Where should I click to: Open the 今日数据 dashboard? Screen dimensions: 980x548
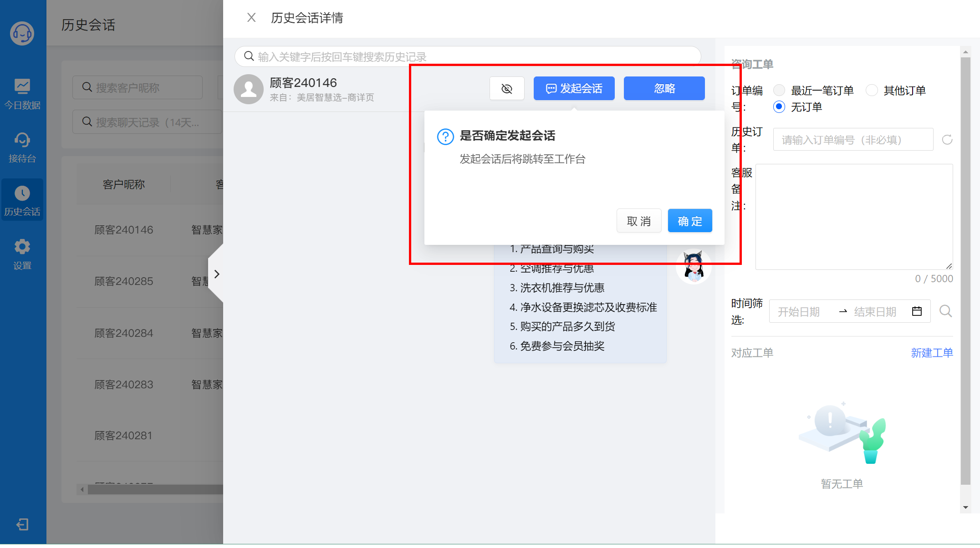[x=22, y=94]
